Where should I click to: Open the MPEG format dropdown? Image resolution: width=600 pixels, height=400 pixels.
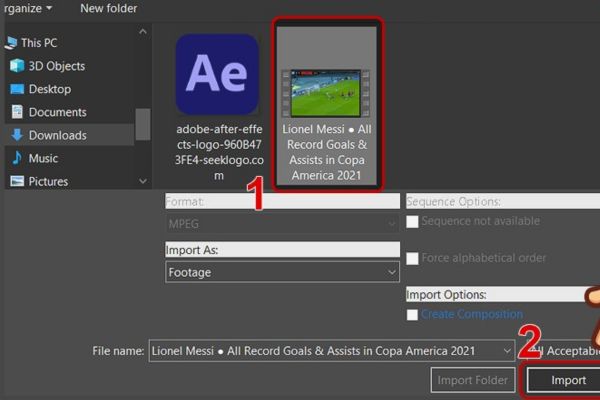282,224
